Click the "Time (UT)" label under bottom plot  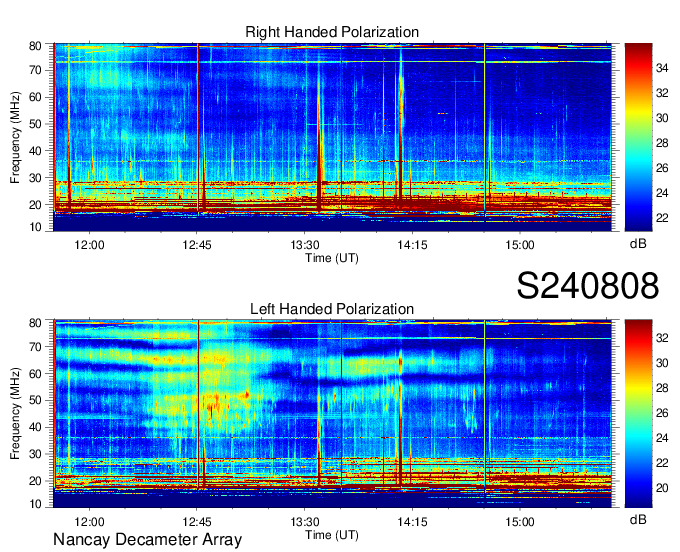tap(332, 535)
